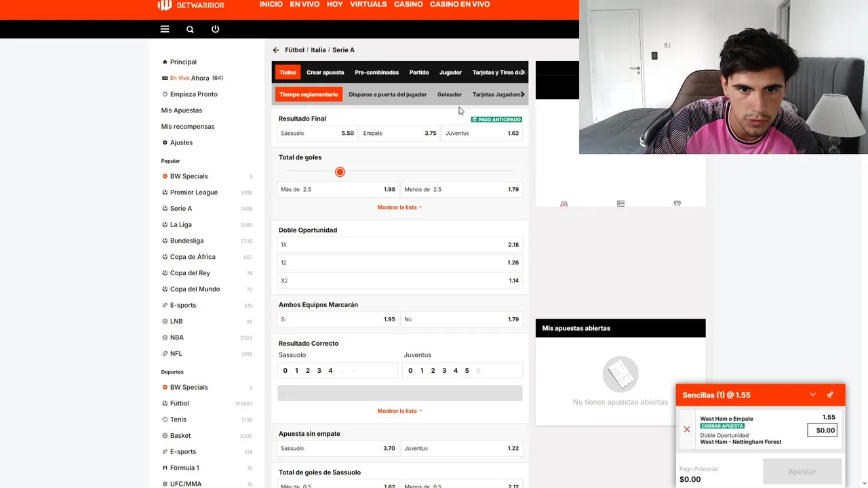Expand Total de goles Mostrar la lista
This screenshot has width=868, height=488.
pyautogui.click(x=399, y=207)
